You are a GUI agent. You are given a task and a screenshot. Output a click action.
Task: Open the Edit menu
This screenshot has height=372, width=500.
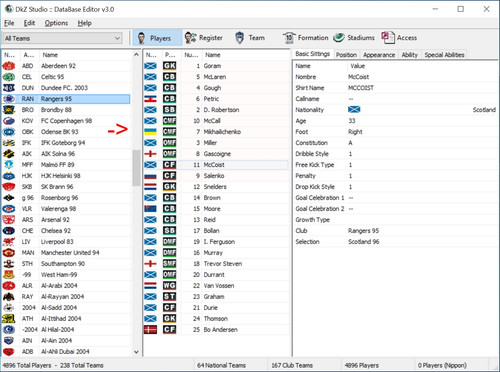pyautogui.click(x=29, y=23)
